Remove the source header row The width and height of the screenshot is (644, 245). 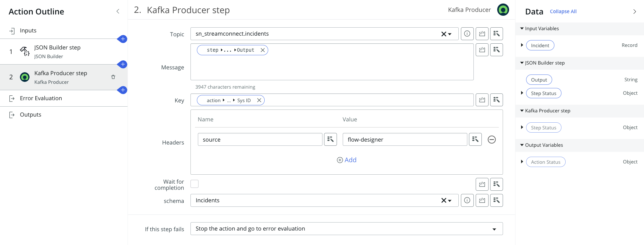tap(492, 139)
